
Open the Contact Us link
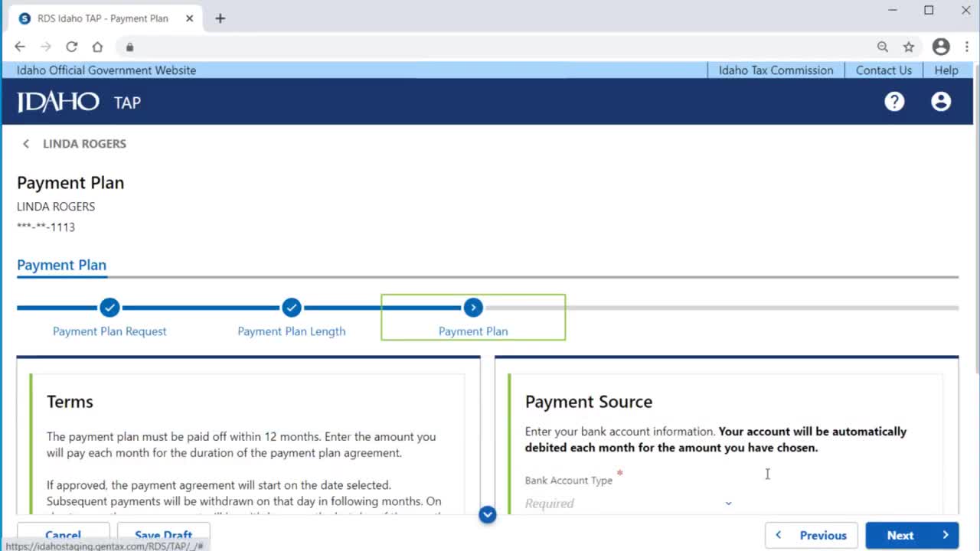pyautogui.click(x=884, y=70)
